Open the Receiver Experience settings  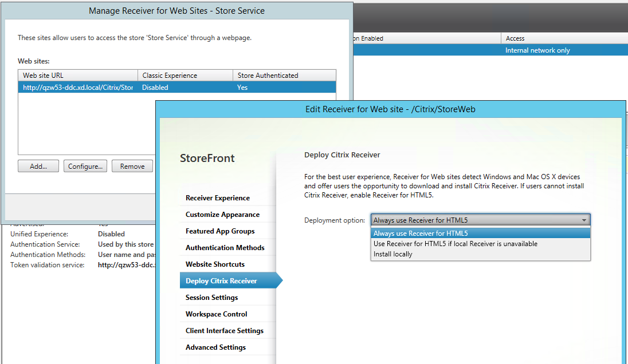(x=217, y=197)
